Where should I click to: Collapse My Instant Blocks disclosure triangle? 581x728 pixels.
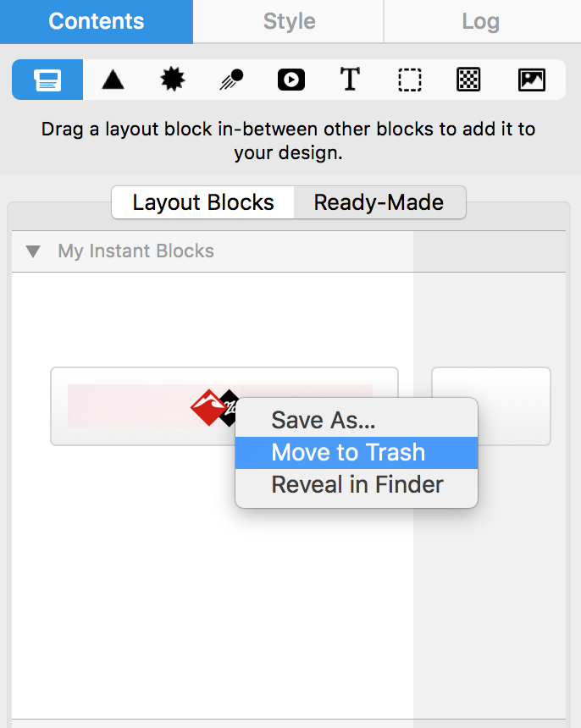click(33, 251)
